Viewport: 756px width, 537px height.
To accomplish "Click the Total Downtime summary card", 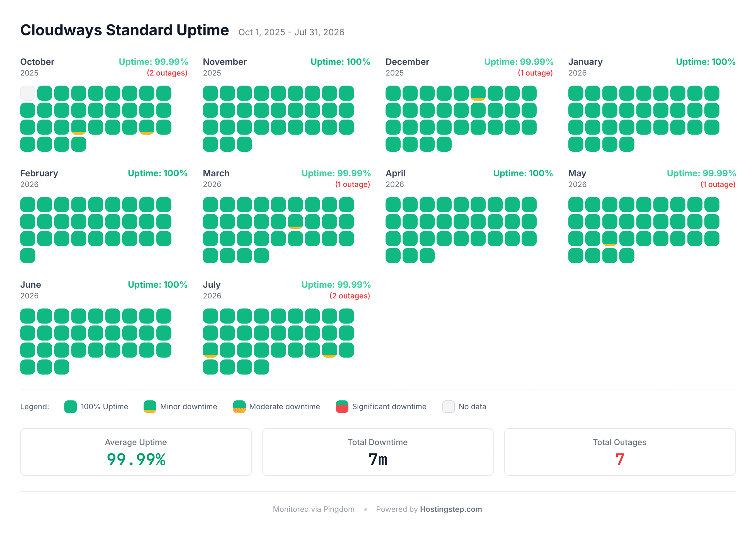I will coord(378,452).
